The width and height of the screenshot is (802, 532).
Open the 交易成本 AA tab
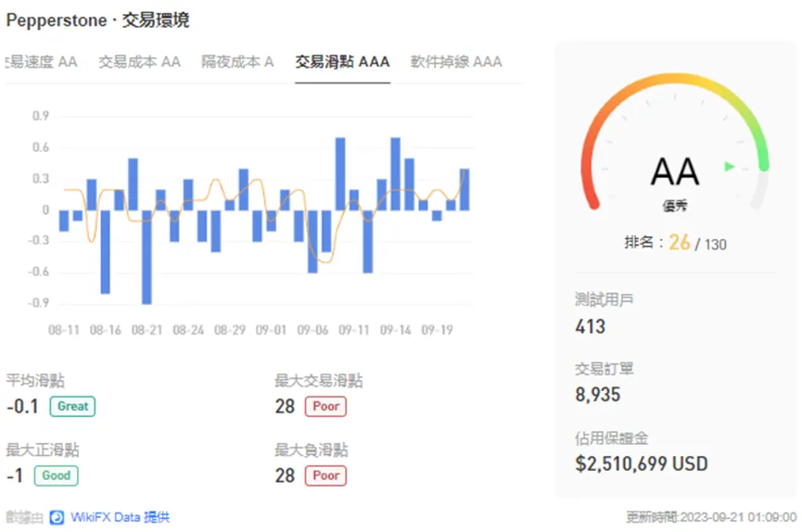point(139,62)
